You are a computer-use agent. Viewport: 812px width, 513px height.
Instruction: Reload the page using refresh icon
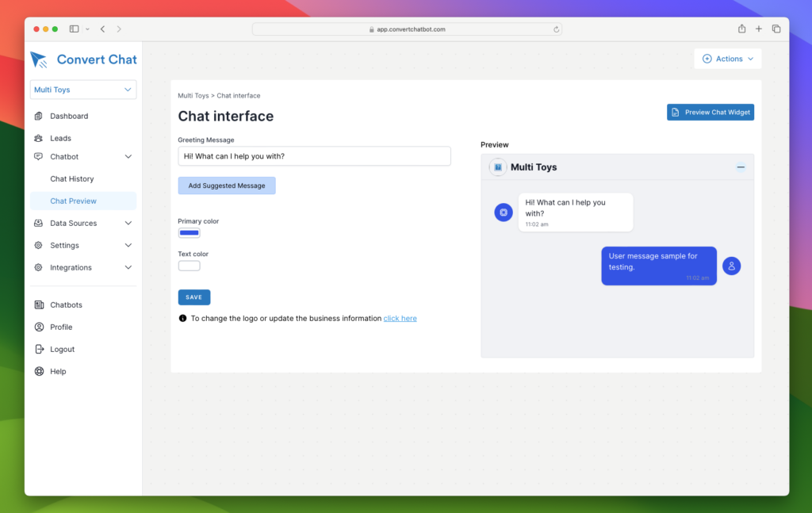click(556, 29)
